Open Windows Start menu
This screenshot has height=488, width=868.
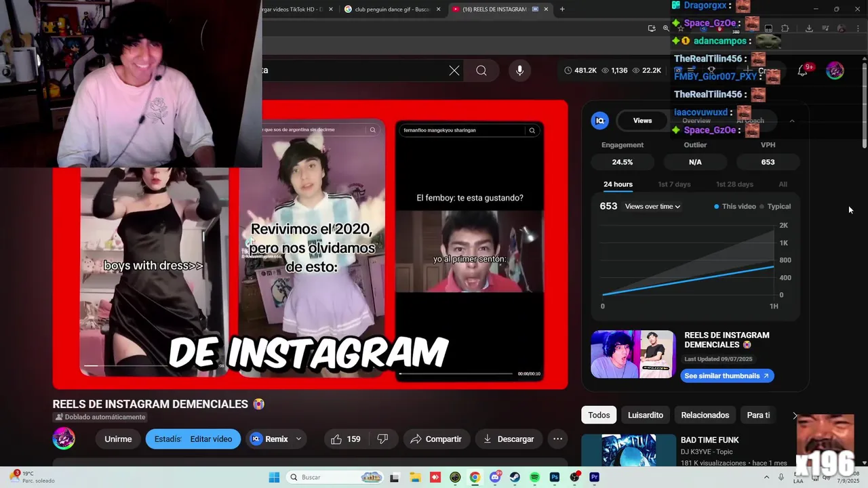coord(274,477)
